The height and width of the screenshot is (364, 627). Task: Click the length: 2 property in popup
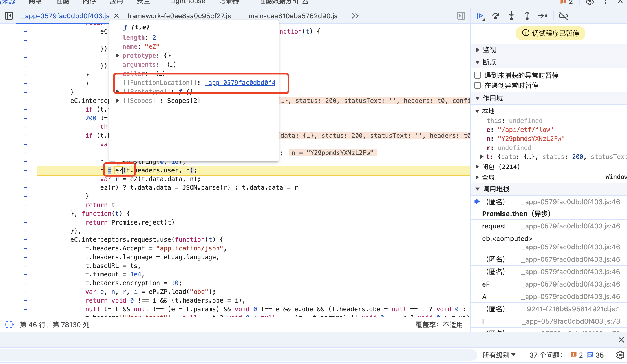pos(139,37)
